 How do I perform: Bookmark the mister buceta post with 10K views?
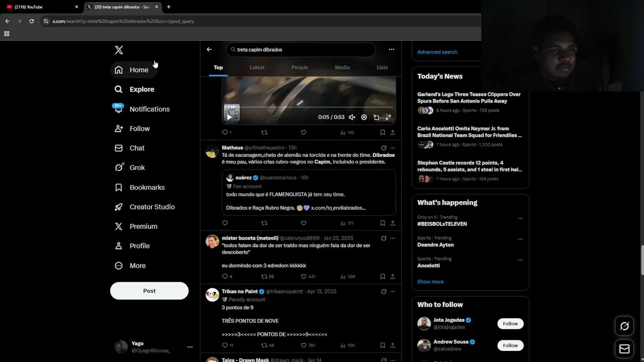coord(382,277)
